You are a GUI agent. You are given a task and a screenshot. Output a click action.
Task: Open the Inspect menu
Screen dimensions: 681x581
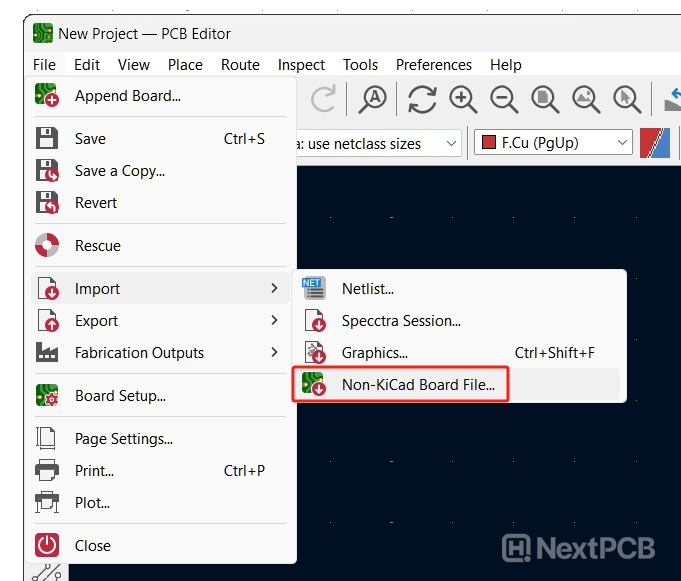301,64
